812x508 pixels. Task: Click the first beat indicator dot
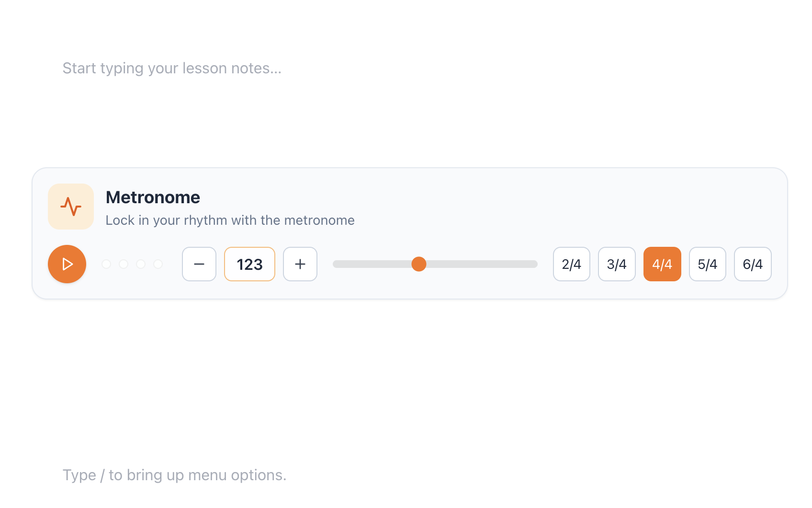(x=107, y=264)
